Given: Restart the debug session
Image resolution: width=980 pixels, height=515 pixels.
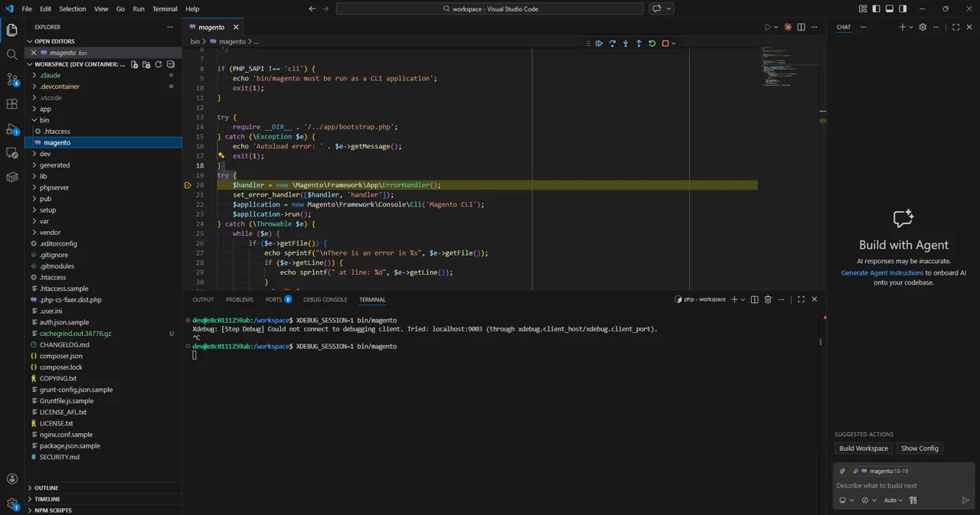Looking at the screenshot, I should [651, 44].
